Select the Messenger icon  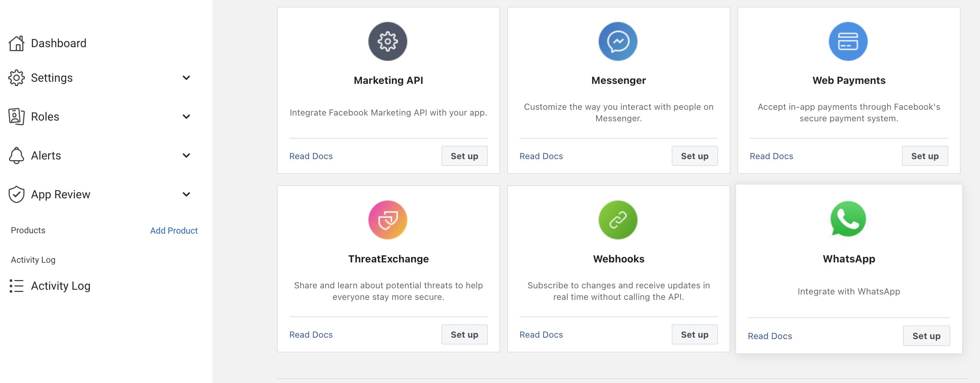point(618,41)
